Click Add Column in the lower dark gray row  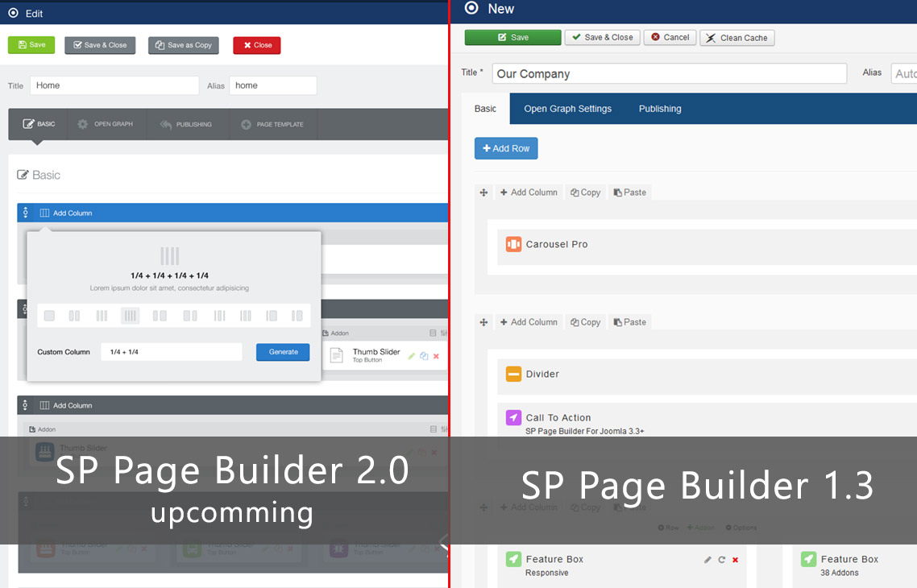click(66, 405)
